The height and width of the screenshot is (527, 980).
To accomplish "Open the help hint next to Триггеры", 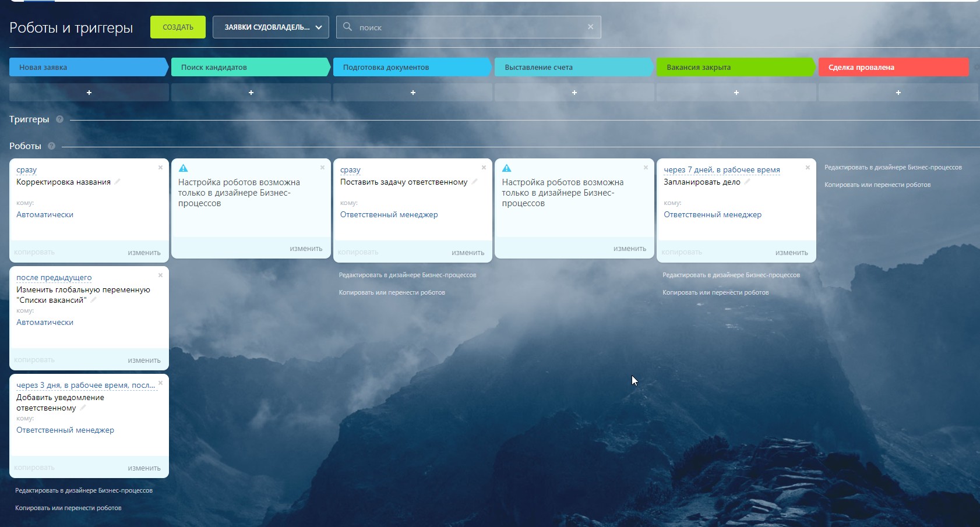I will (x=59, y=119).
